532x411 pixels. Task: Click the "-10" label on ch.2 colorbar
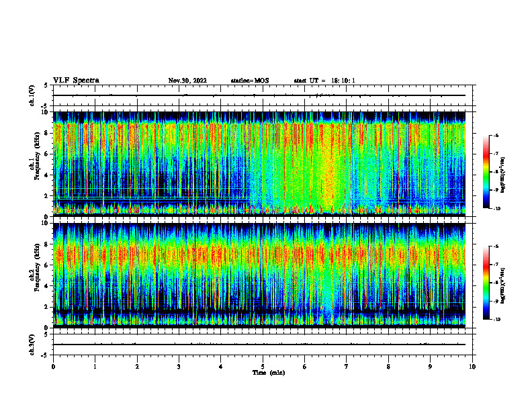(x=496, y=320)
